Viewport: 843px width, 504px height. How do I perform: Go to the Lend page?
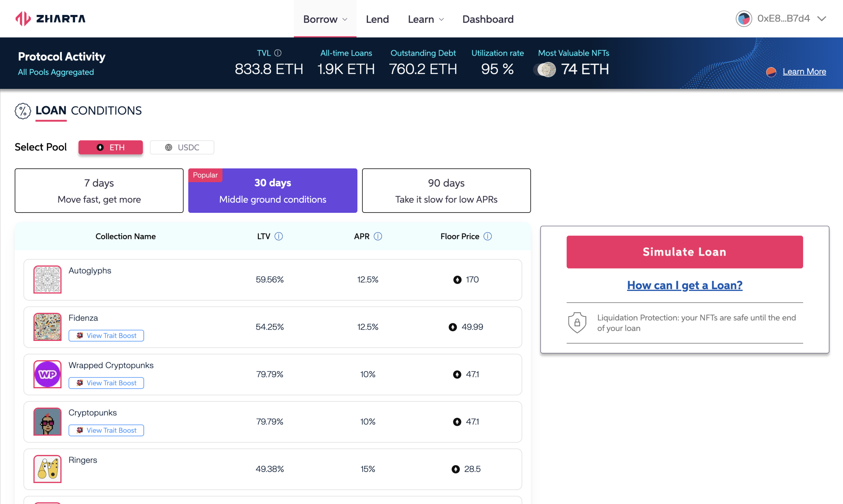coord(377,19)
